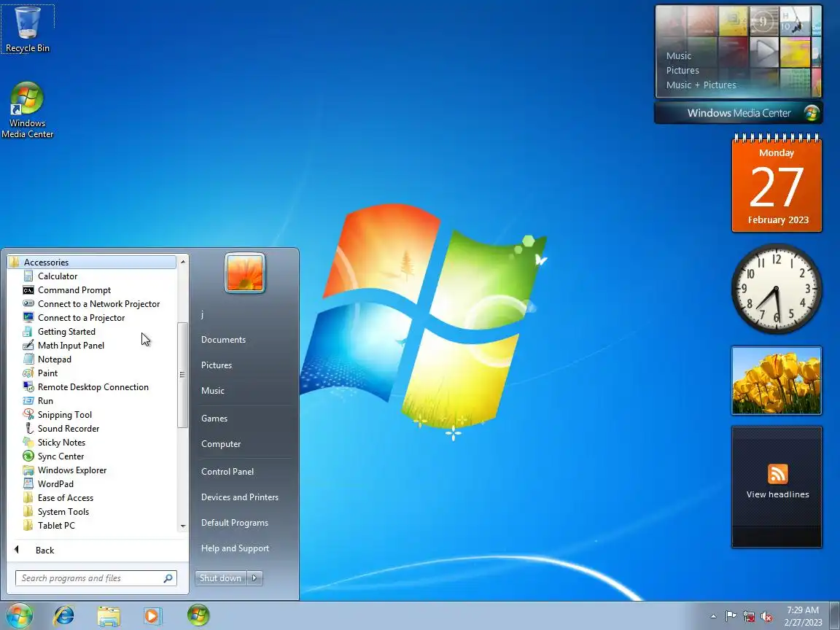The height and width of the screenshot is (630, 840).
Task: Open the Shut down options arrow
Action: tap(254, 578)
